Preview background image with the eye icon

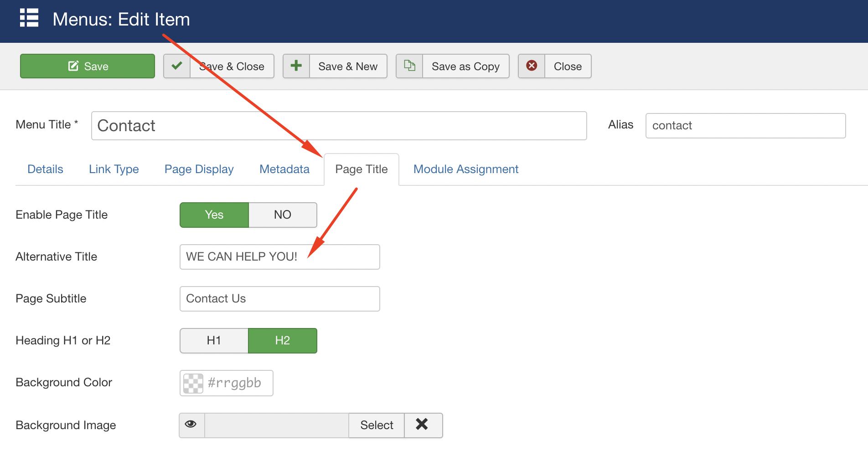click(x=191, y=425)
